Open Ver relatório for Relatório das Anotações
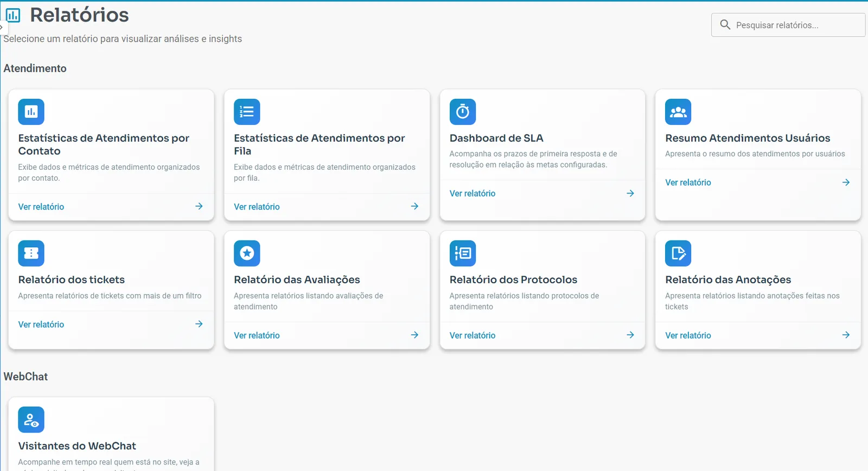Viewport: 868px width, 471px height. pyautogui.click(x=688, y=335)
